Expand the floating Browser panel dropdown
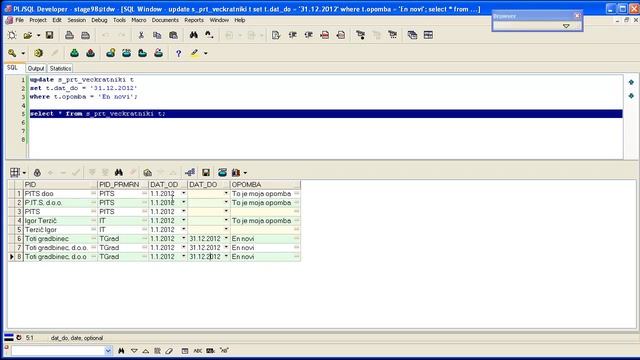640x360 pixels. coord(566,26)
